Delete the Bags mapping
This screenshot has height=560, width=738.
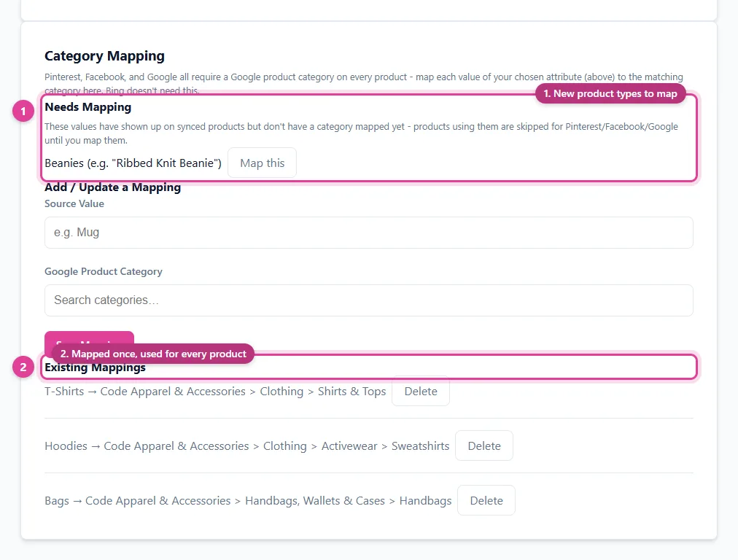(x=486, y=500)
